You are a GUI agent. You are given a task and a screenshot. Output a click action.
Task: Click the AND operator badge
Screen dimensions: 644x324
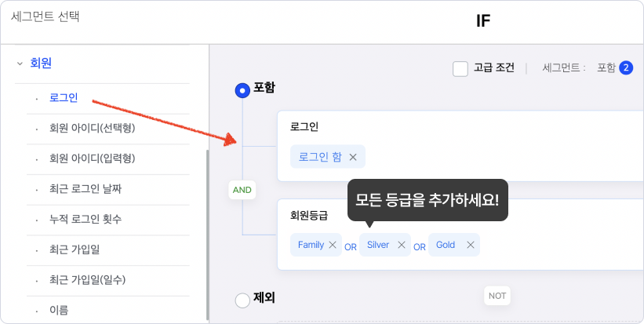click(242, 190)
